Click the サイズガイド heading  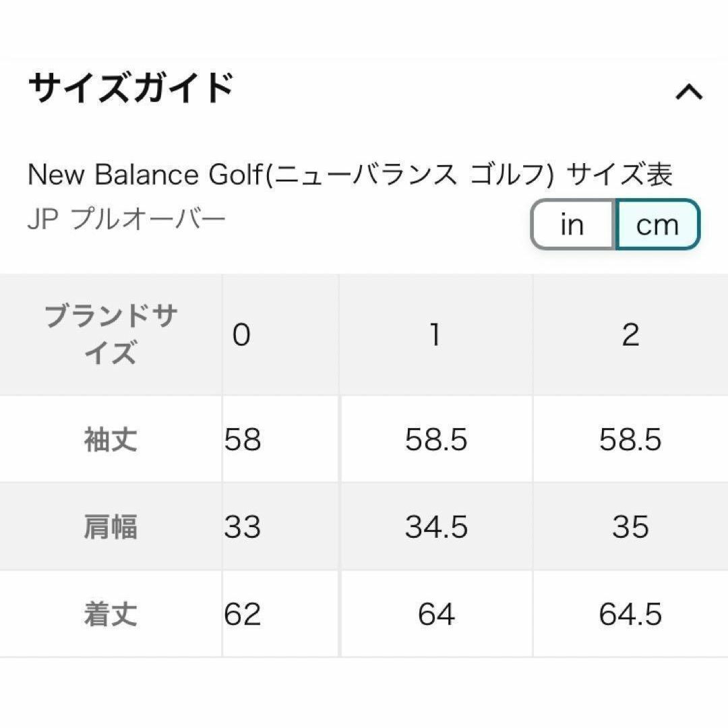coord(131,88)
